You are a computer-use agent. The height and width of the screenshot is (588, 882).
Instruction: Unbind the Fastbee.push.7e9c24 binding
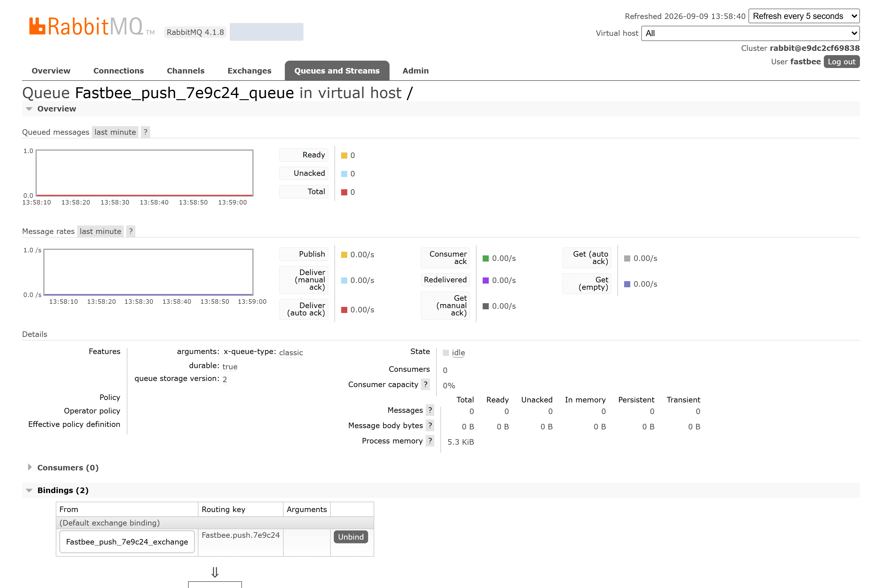point(351,537)
